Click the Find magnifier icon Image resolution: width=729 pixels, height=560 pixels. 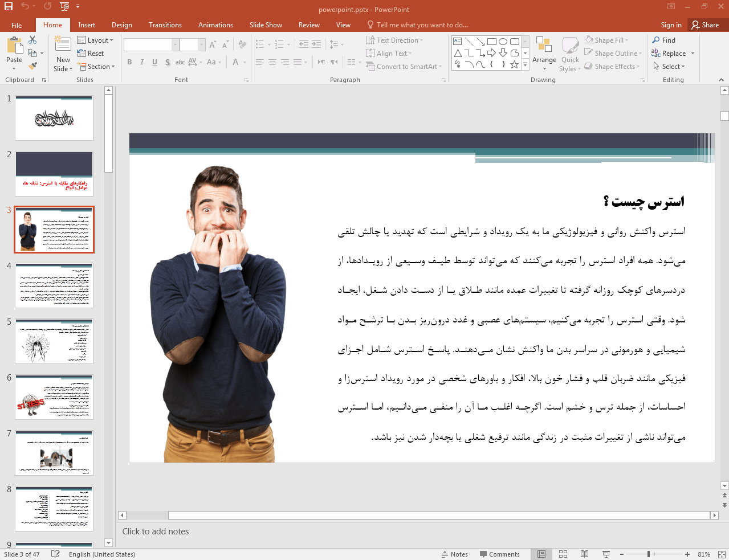[656, 40]
